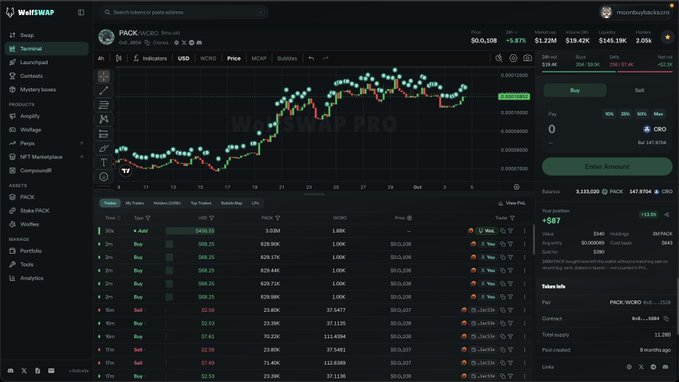
Task: Open View PnL
Action: coord(512,203)
